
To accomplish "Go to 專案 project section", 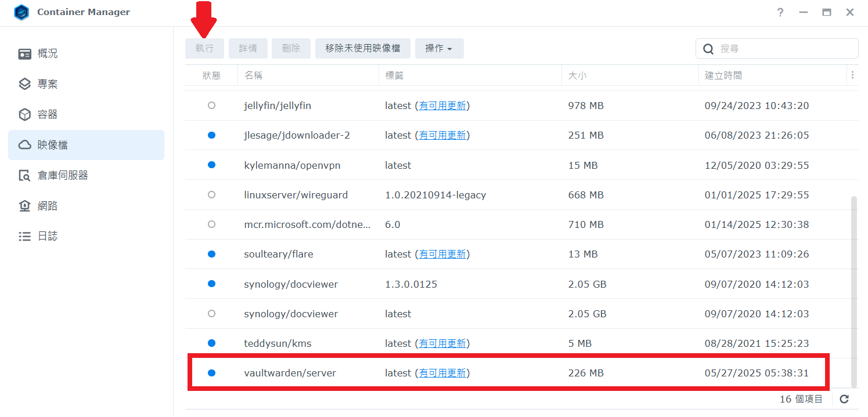I will tap(86, 84).
